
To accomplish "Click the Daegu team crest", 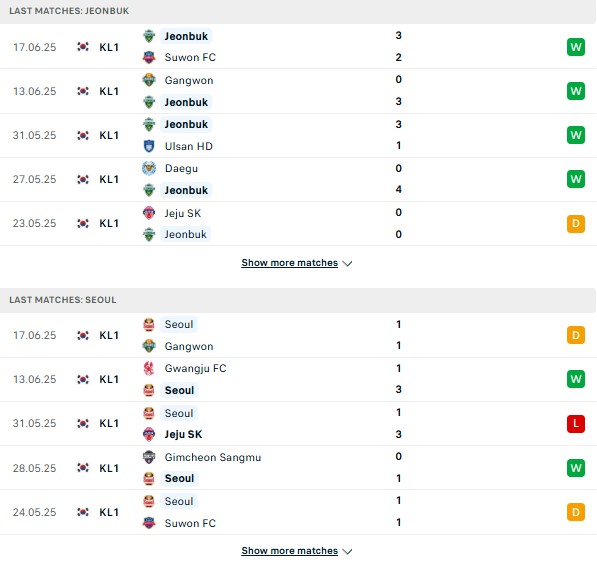I will tap(149, 168).
